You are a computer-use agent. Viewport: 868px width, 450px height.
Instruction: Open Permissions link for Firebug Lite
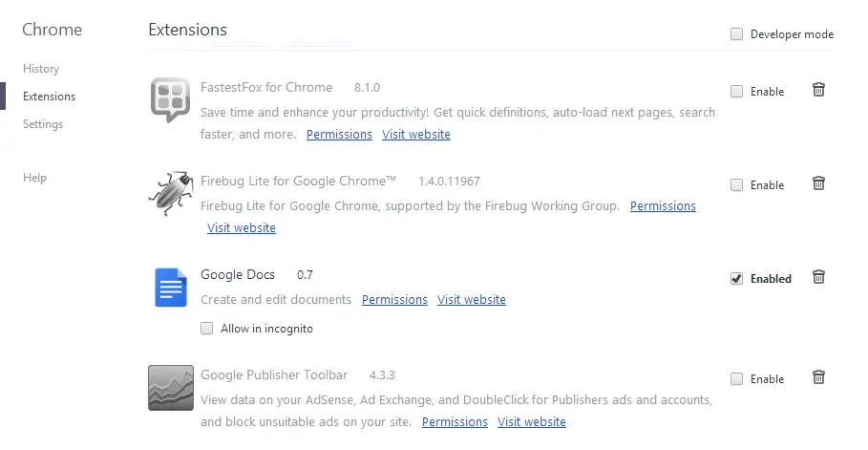pos(663,205)
